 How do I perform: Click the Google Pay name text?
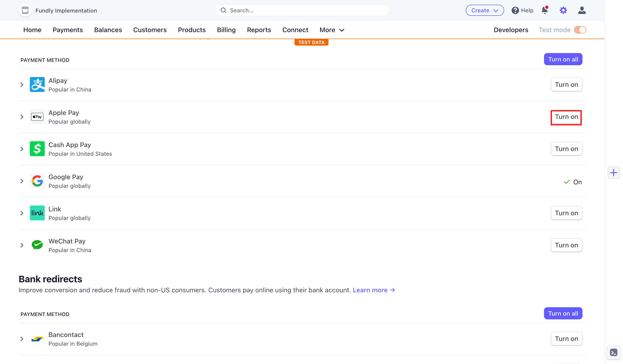(x=66, y=177)
